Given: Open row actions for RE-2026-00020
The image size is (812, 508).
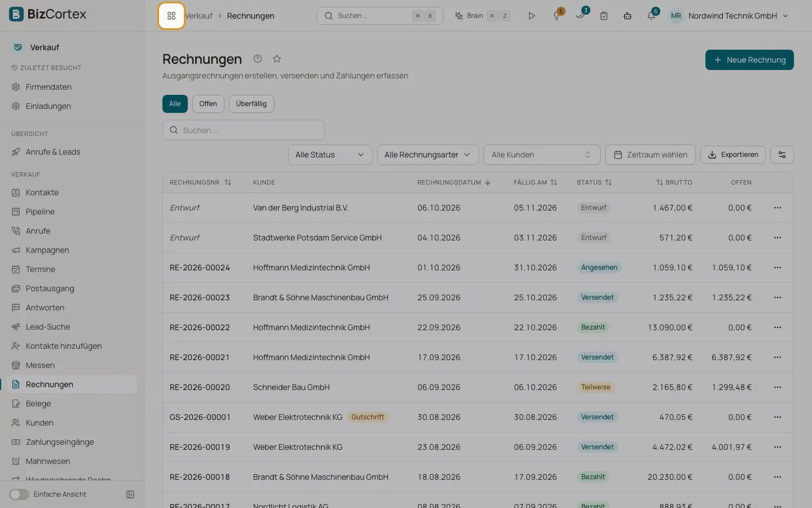Looking at the screenshot, I should click(x=778, y=387).
